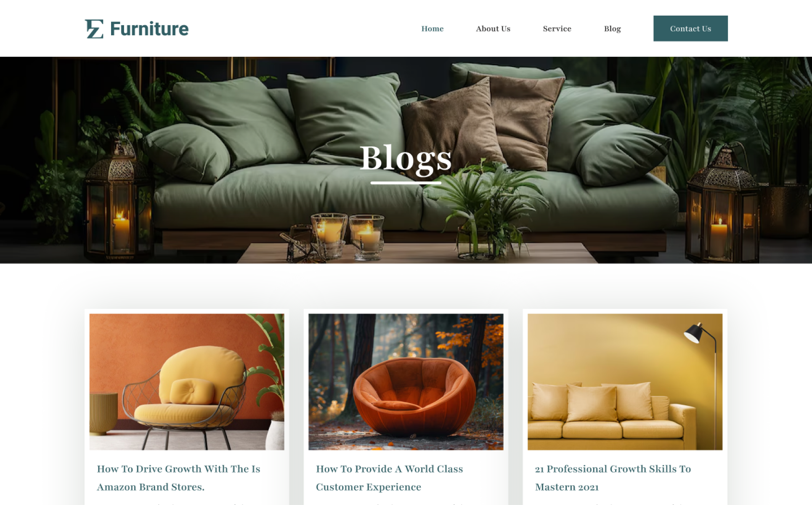Image resolution: width=812 pixels, height=505 pixels.
Task: Click the glass candle holders on table
Action: (347, 236)
